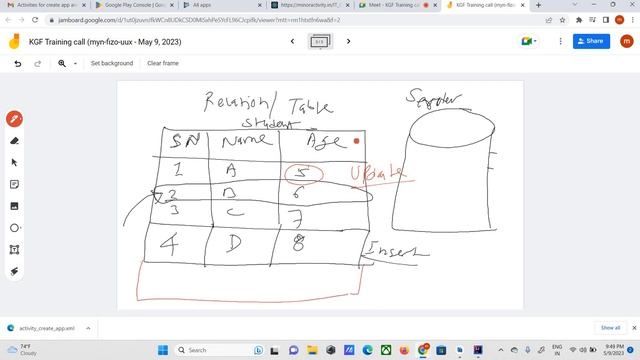Image resolution: width=640 pixels, height=360 pixels.
Task: Pick the Circle shape tool
Action: click(14, 228)
